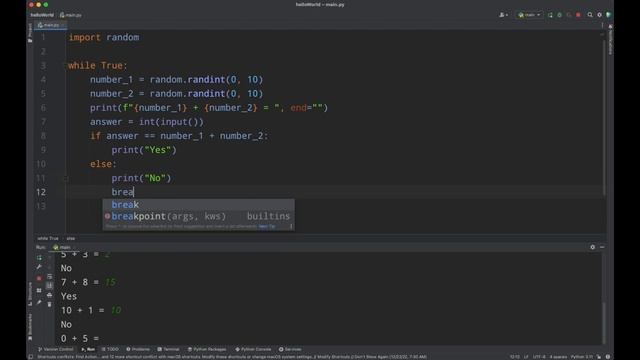Open the Terminal tool tab

click(x=169, y=349)
